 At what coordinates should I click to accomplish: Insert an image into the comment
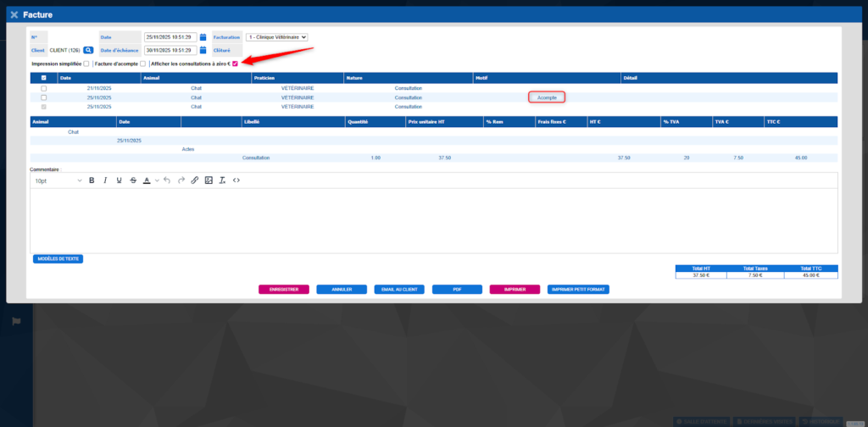[x=209, y=180]
